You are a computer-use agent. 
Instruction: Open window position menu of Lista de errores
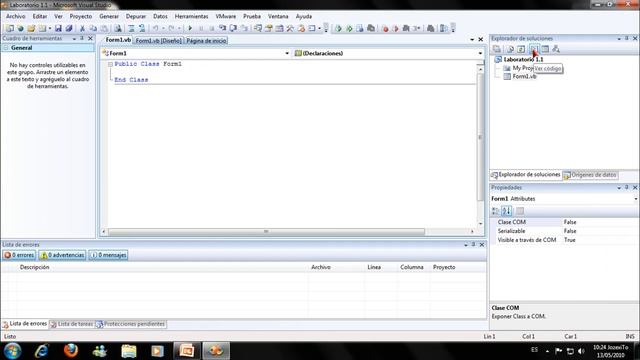466,245
